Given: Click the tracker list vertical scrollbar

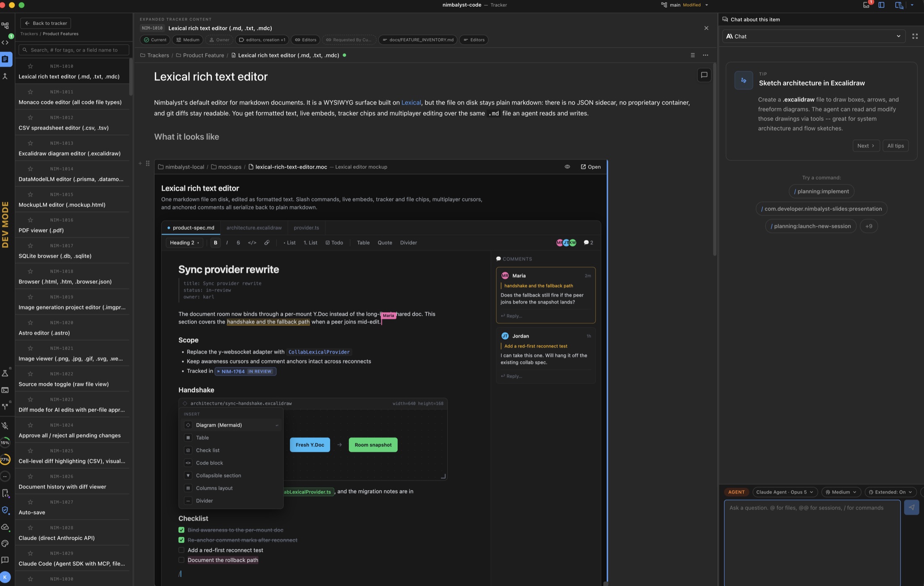Looking at the screenshot, I should [131, 77].
